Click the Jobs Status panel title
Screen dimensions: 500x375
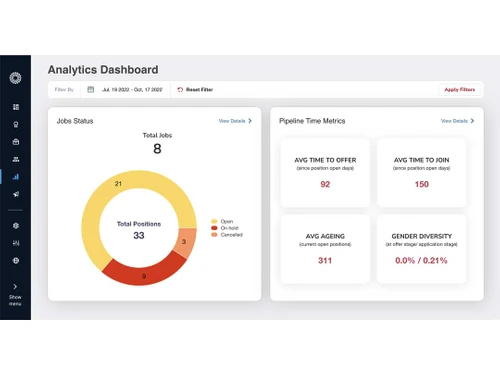point(75,121)
